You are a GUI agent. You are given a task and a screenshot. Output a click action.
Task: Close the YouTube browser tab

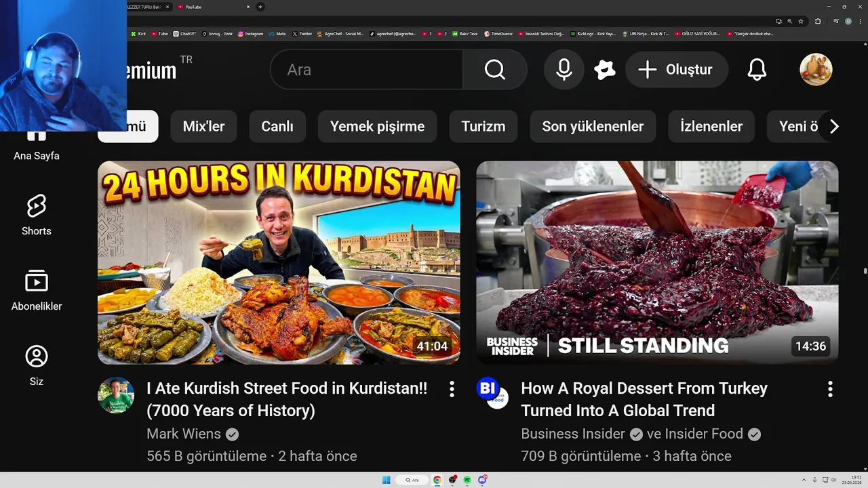(248, 7)
